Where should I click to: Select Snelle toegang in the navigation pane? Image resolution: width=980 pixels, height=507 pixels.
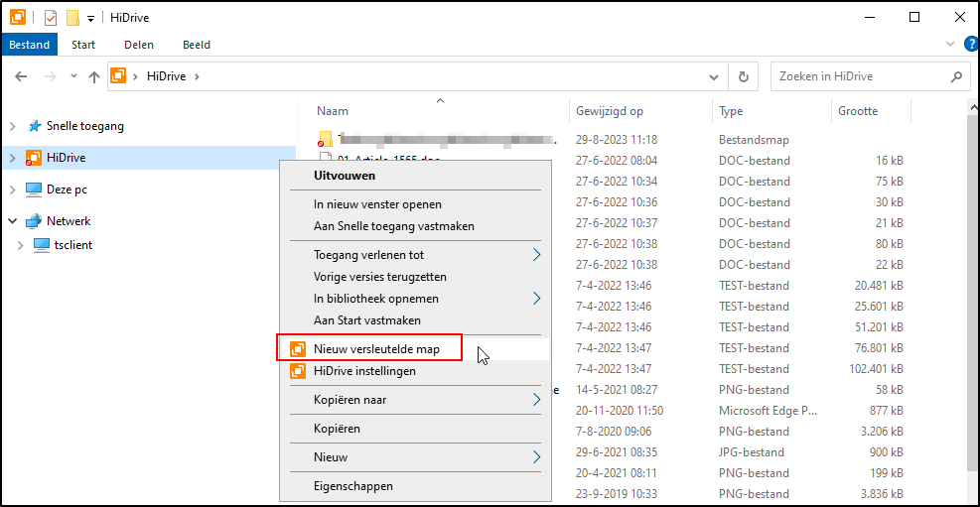(85, 126)
